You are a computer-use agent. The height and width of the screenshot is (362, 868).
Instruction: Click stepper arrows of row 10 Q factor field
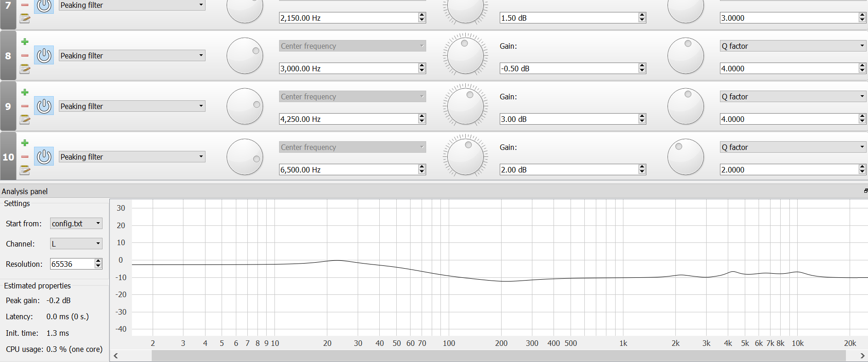point(862,170)
